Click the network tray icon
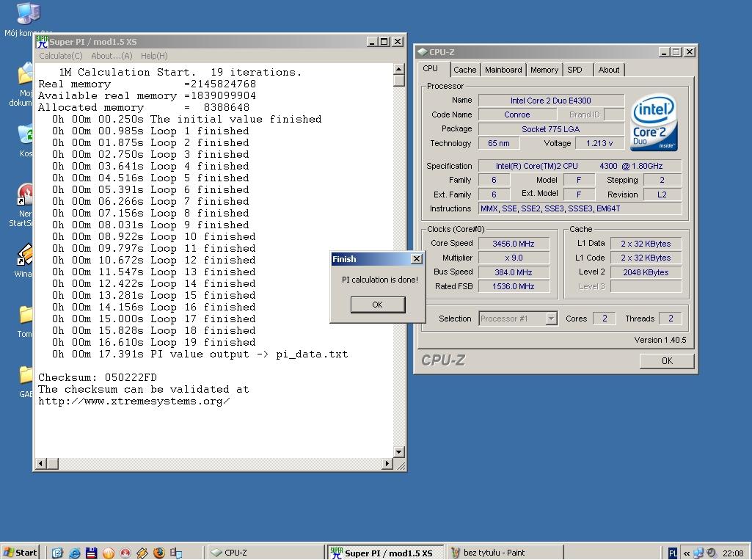752x560 pixels. click(x=698, y=553)
